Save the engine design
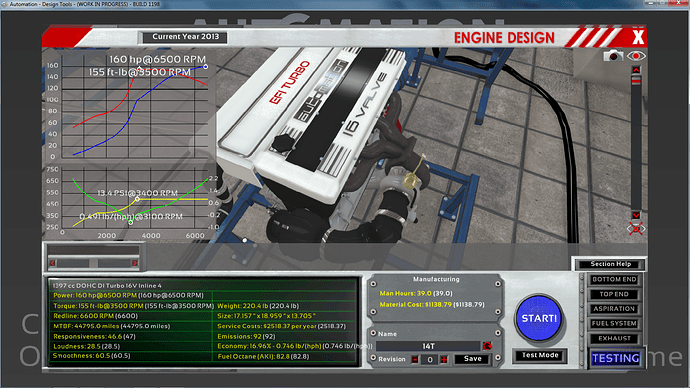Viewport: 690px width, 388px height. pyautogui.click(x=472, y=359)
